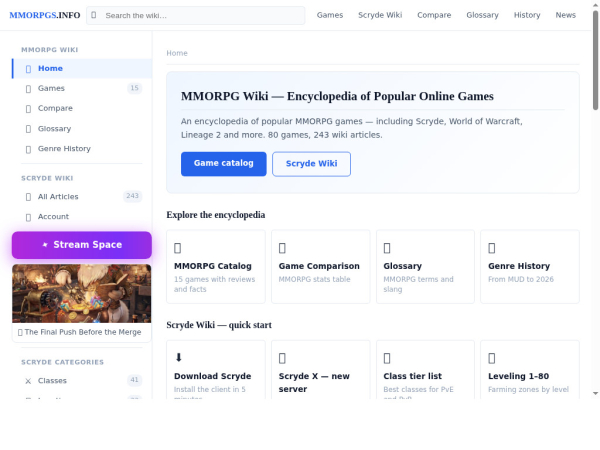
Task: Click the Genre History icon in the sidebar
Action: pyautogui.click(x=28, y=149)
